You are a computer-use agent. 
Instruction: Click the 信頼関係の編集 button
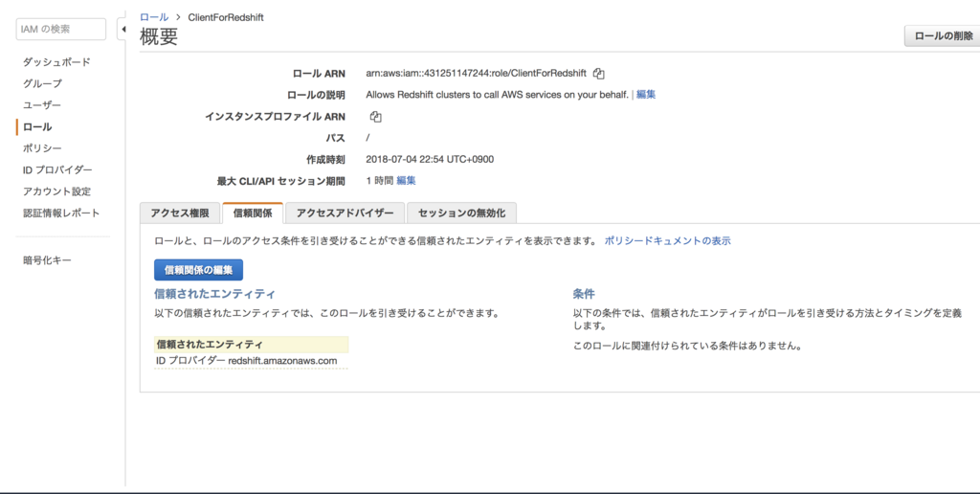point(199,270)
